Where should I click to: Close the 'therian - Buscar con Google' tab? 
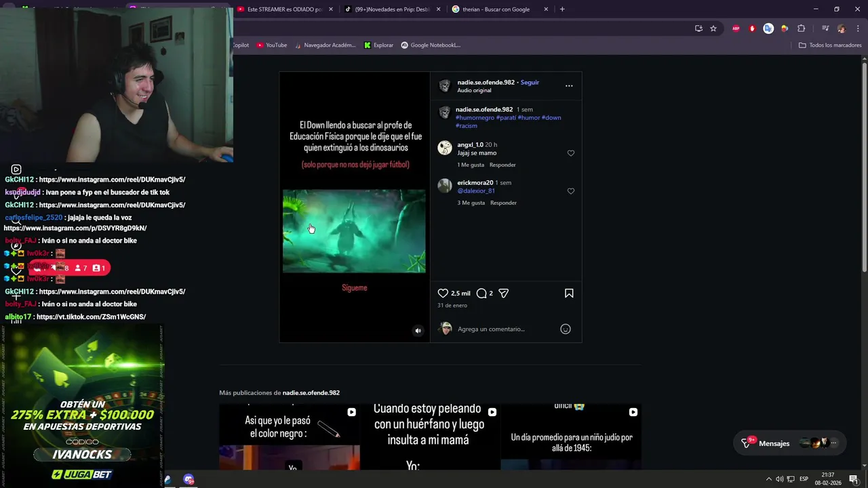click(x=546, y=9)
